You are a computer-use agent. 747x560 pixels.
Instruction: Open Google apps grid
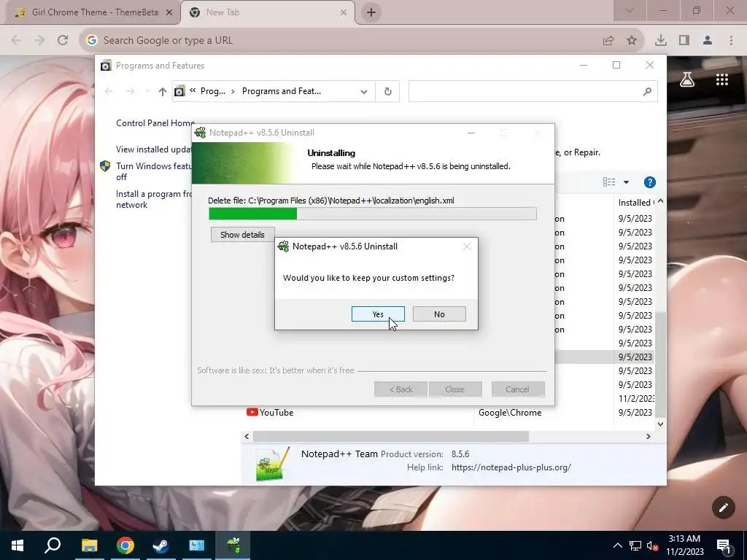point(721,79)
